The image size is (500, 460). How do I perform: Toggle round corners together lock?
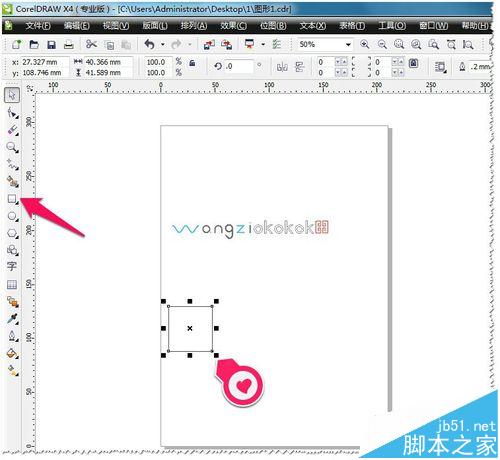click(413, 63)
